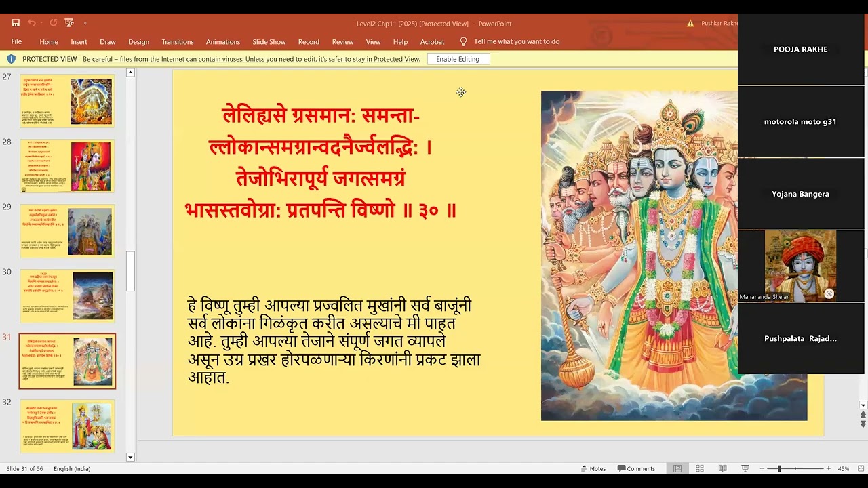Viewport: 868px width, 488px height.
Task: Click the thumbnail pane scrollbar handle
Action: (130, 271)
